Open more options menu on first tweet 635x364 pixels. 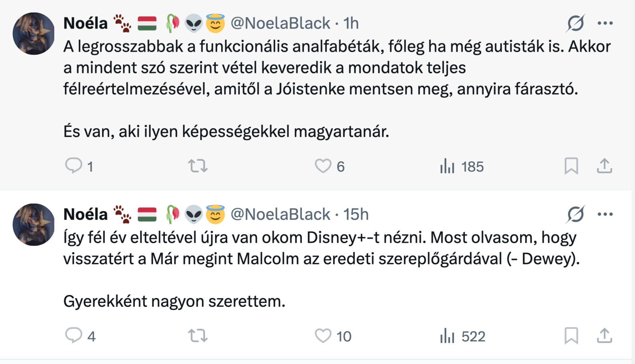[605, 23]
